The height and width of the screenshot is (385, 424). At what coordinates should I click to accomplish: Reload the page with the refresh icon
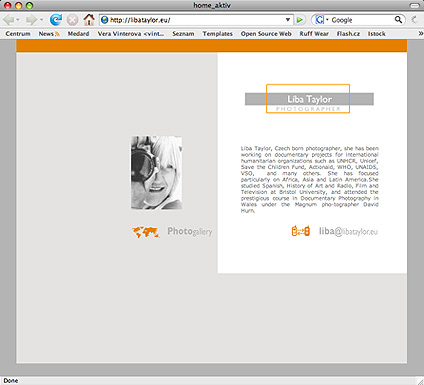[56, 20]
